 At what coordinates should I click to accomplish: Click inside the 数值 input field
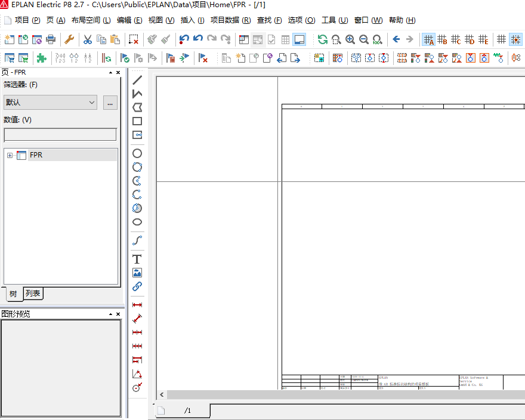60,135
